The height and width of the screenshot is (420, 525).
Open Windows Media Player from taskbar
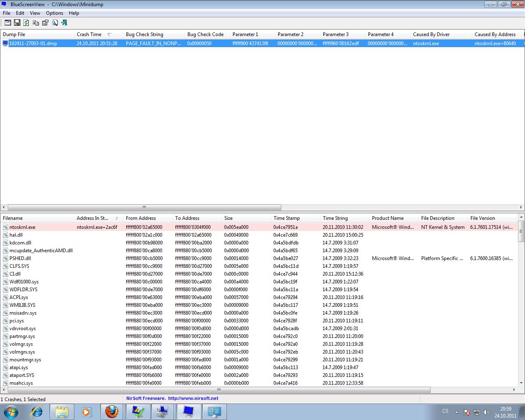coord(87,412)
